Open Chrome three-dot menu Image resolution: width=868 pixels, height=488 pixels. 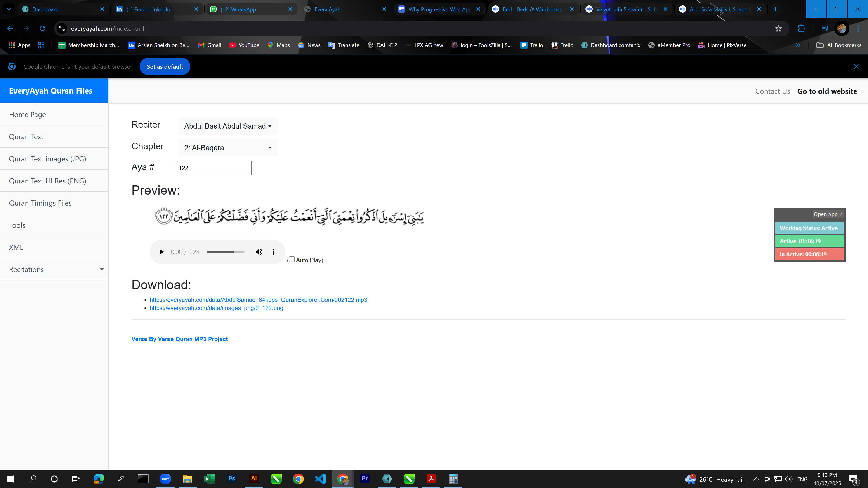(858, 29)
